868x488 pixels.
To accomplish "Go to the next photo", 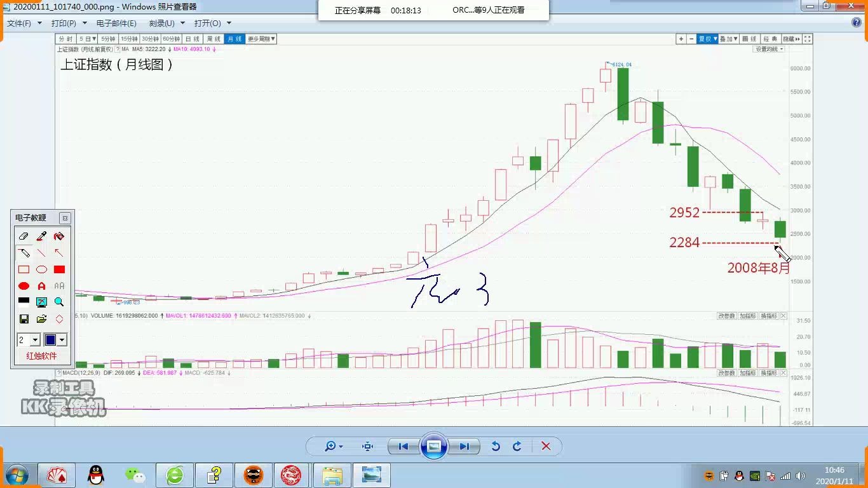I will (464, 446).
